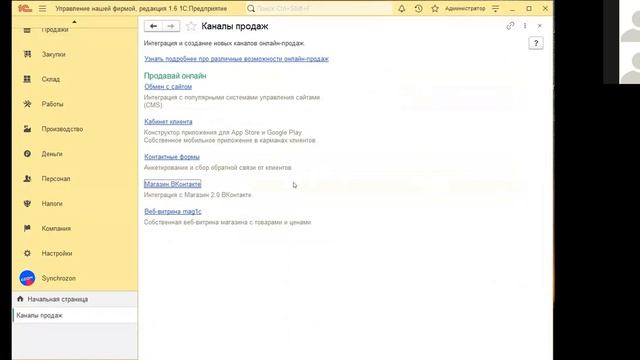The width and height of the screenshot is (640, 360).
Task: Click the Налоги emblem icon
Action: [x=27, y=204]
